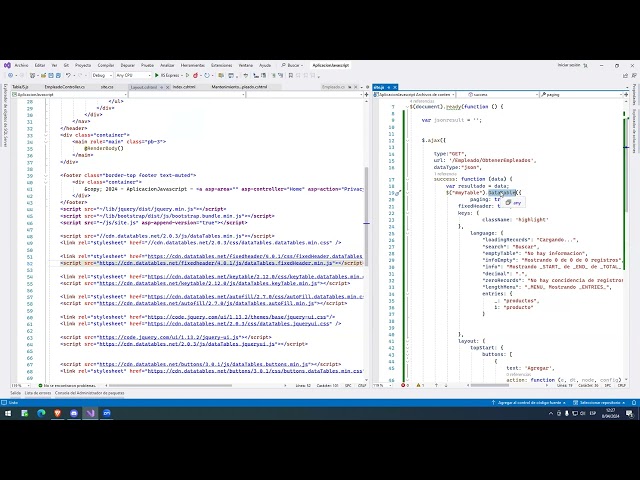Click left editor horizontal scrollbar
The width and height of the screenshot is (640, 480).
170,385
